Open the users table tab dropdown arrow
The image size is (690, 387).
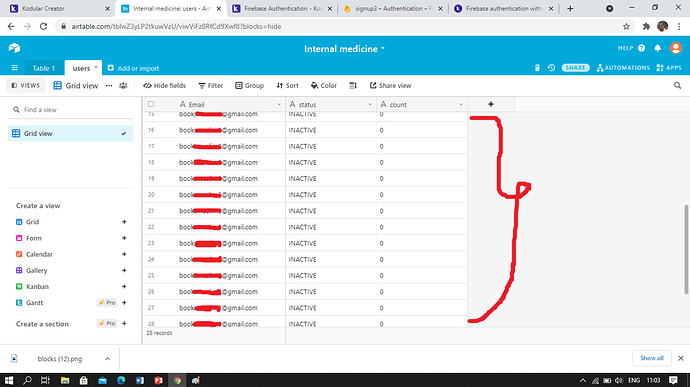click(95, 67)
